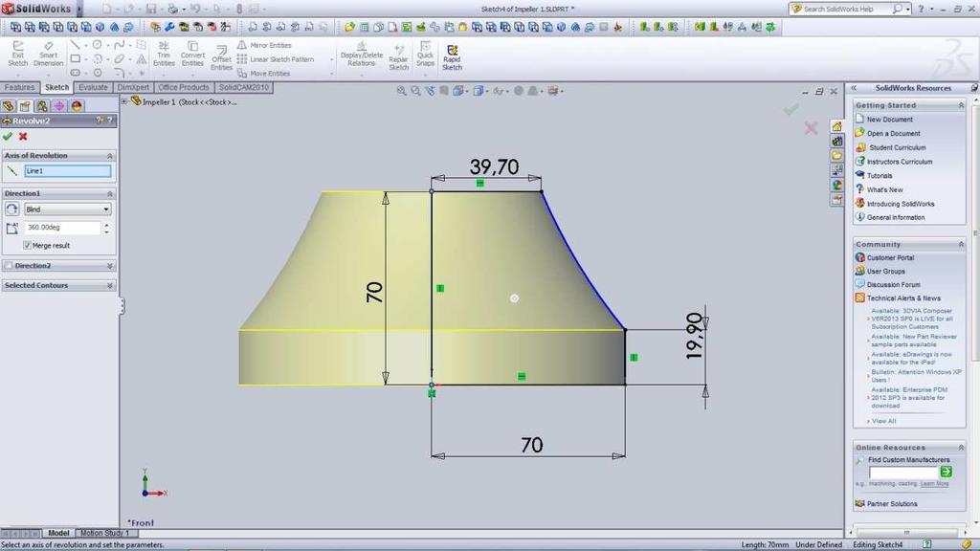Image resolution: width=980 pixels, height=551 pixels.
Task: Expand the Direction2 section chevron
Action: 109,266
